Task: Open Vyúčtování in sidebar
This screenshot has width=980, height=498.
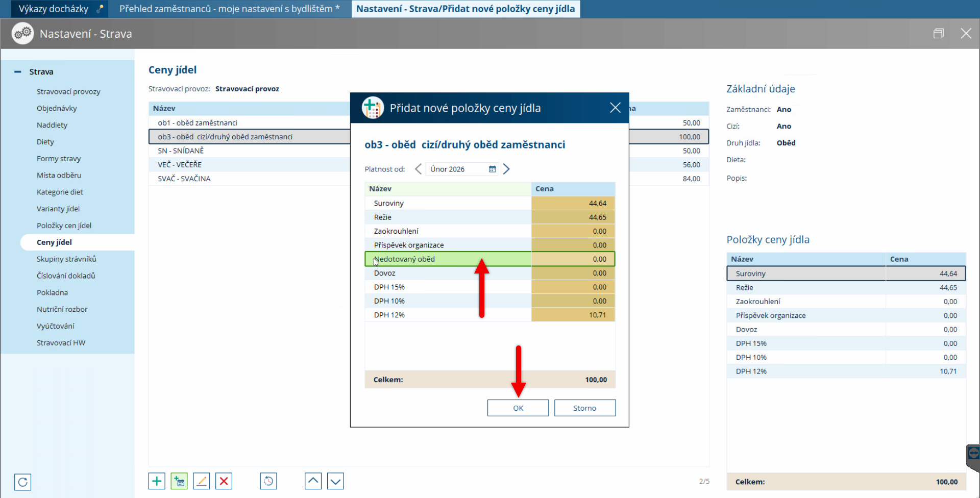Action: pos(56,326)
